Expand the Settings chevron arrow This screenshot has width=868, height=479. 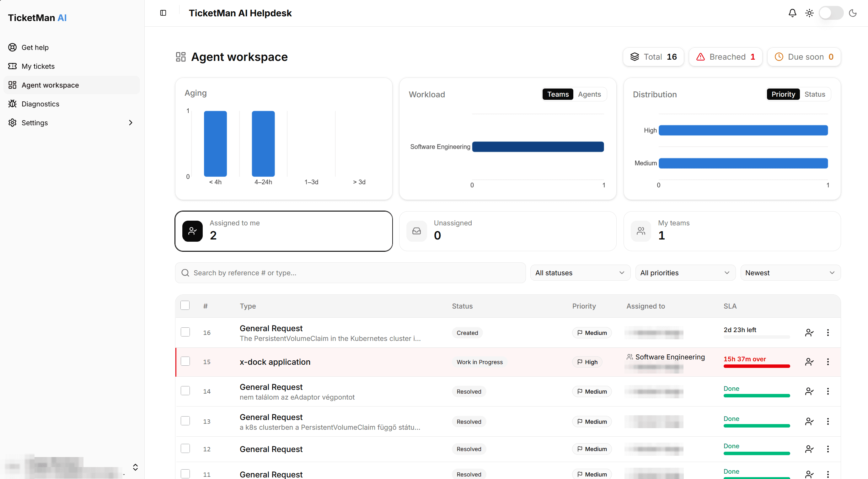point(131,123)
